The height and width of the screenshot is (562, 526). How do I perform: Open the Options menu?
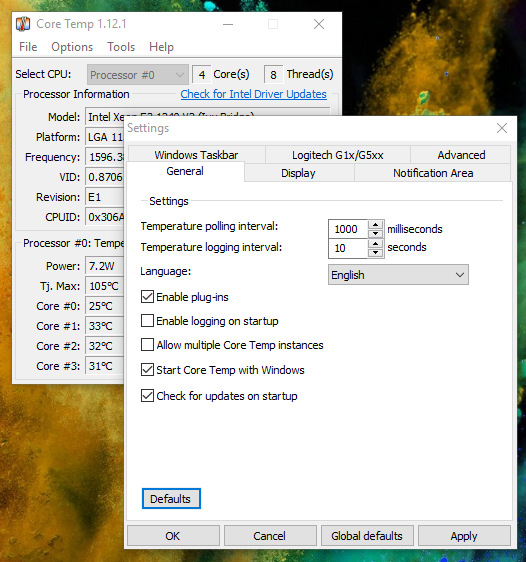point(72,47)
